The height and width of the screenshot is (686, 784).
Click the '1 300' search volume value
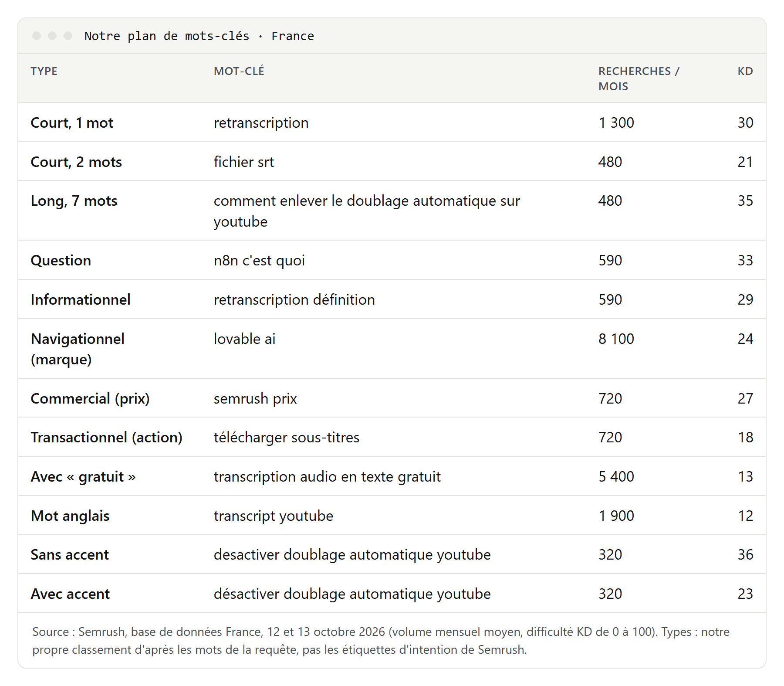tap(616, 122)
